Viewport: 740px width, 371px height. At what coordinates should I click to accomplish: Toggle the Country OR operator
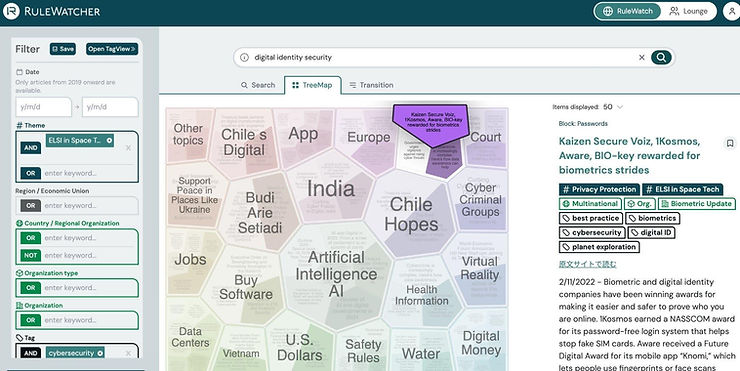[x=31, y=238]
